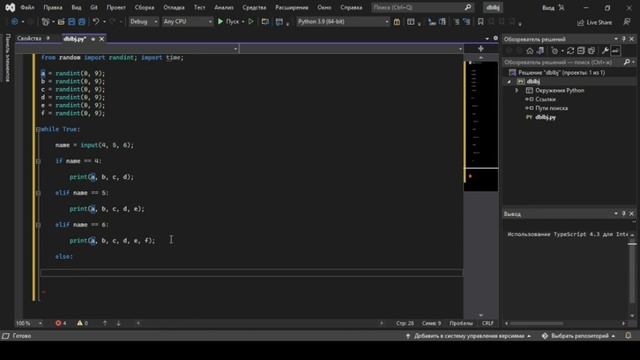This screenshot has width=640, height=360.
Task: Click the warning count indicator
Action: pyautogui.click(x=82, y=323)
